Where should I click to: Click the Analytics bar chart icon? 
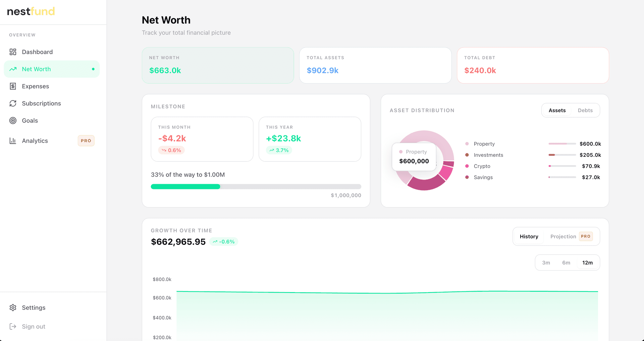click(x=13, y=141)
